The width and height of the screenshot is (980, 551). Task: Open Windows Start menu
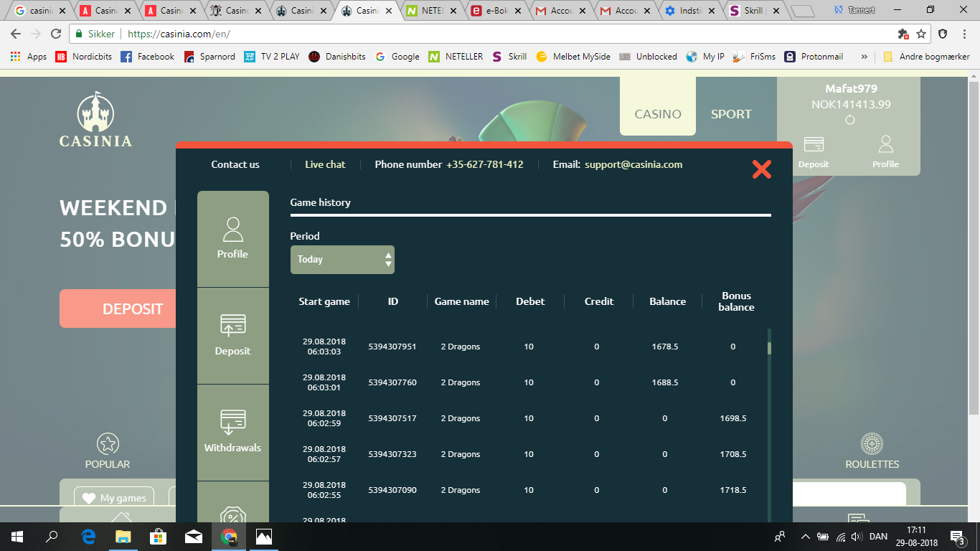(x=17, y=537)
